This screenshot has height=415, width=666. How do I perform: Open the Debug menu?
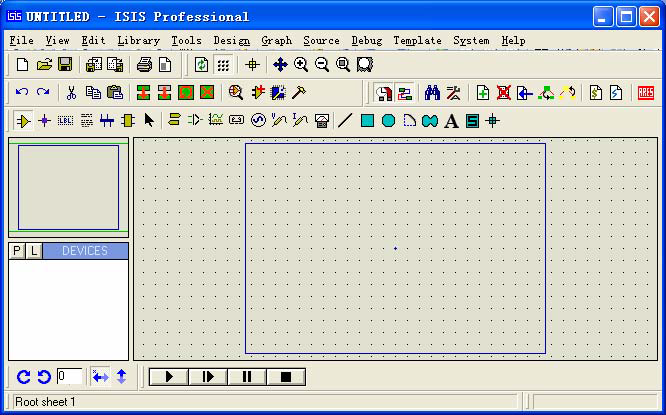[367, 40]
